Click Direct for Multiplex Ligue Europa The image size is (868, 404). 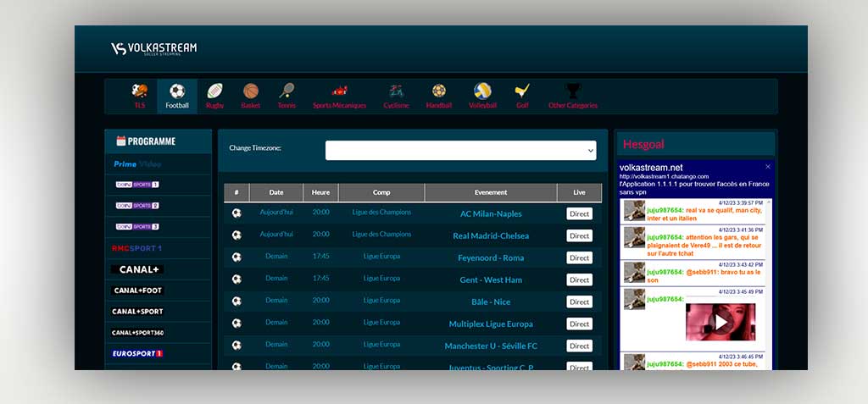(x=579, y=324)
